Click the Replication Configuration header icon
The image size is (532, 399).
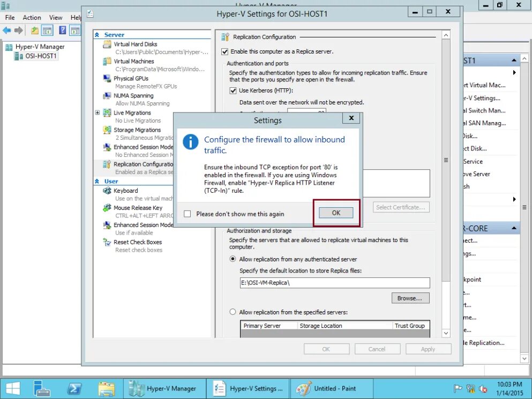[x=225, y=36]
